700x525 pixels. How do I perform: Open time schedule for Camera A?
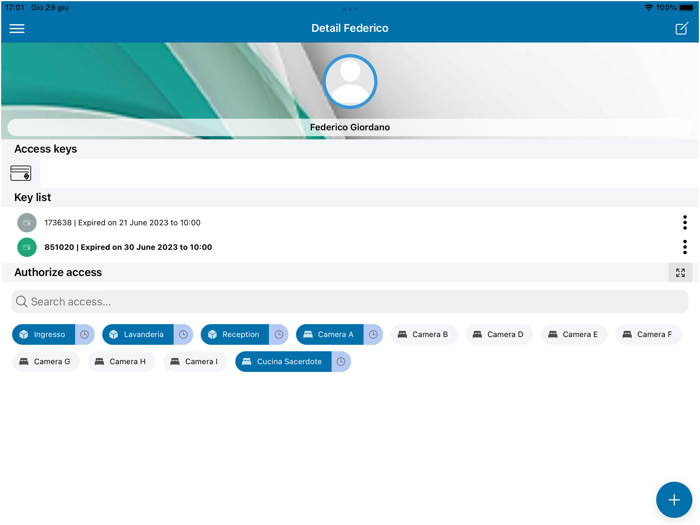373,334
